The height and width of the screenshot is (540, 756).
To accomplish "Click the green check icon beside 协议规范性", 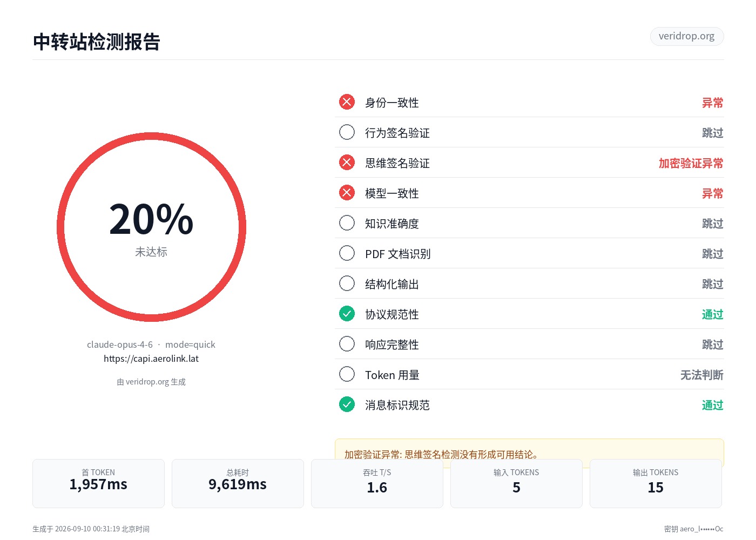I will coord(347,314).
